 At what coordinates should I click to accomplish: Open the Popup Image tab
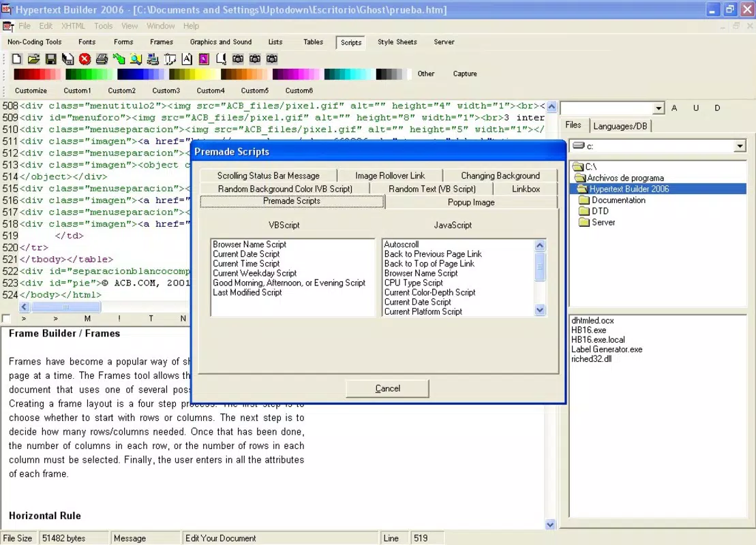point(471,202)
